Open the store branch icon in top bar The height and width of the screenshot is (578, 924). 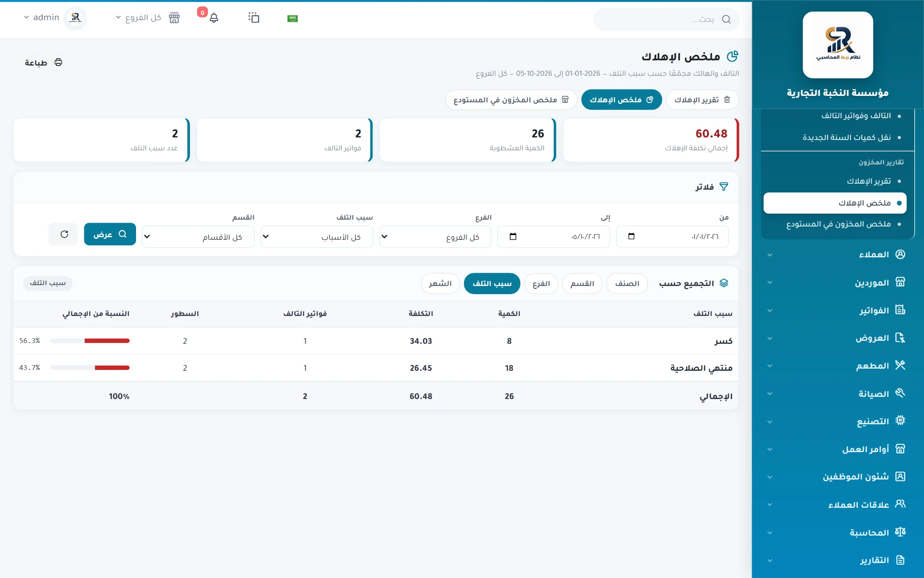174,18
